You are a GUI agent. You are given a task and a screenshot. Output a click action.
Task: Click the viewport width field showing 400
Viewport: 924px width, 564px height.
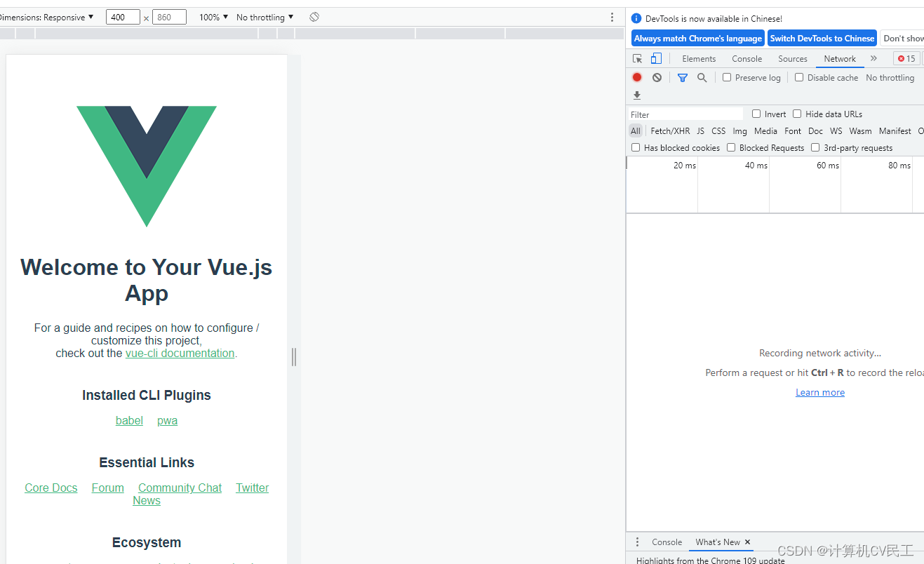tap(123, 17)
